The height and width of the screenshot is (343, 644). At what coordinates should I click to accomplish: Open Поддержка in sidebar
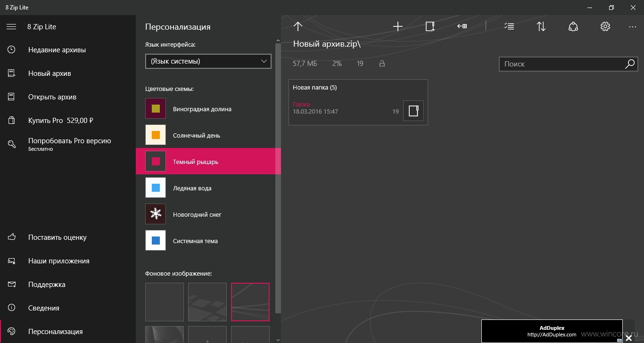click(68, 285)
